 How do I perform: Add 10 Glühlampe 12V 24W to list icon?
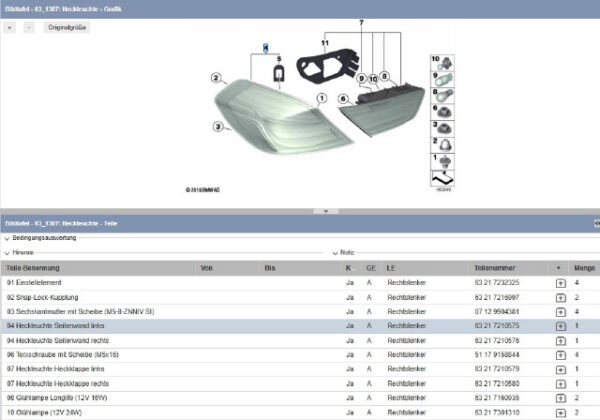[561, 413]
